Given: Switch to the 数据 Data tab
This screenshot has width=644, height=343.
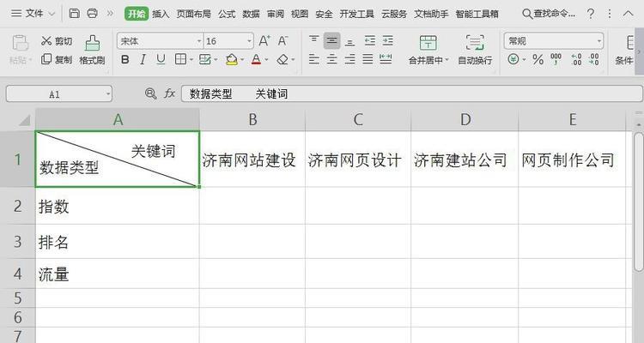Looking at the screenshot, I should pos(251,14).
